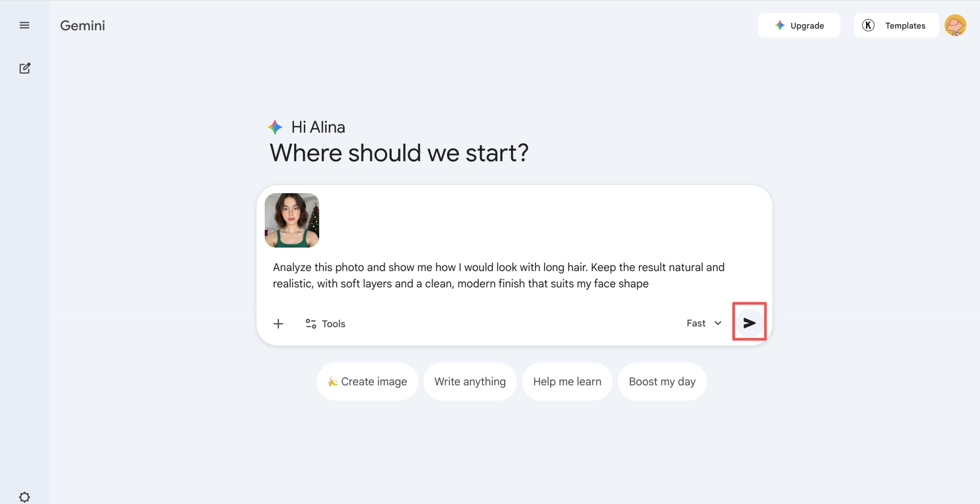The width and height of the screenshot is (980, 504).
Task: Open the settings gear in the sidebar
Action: pyautogui.click(x=24, y=497)
